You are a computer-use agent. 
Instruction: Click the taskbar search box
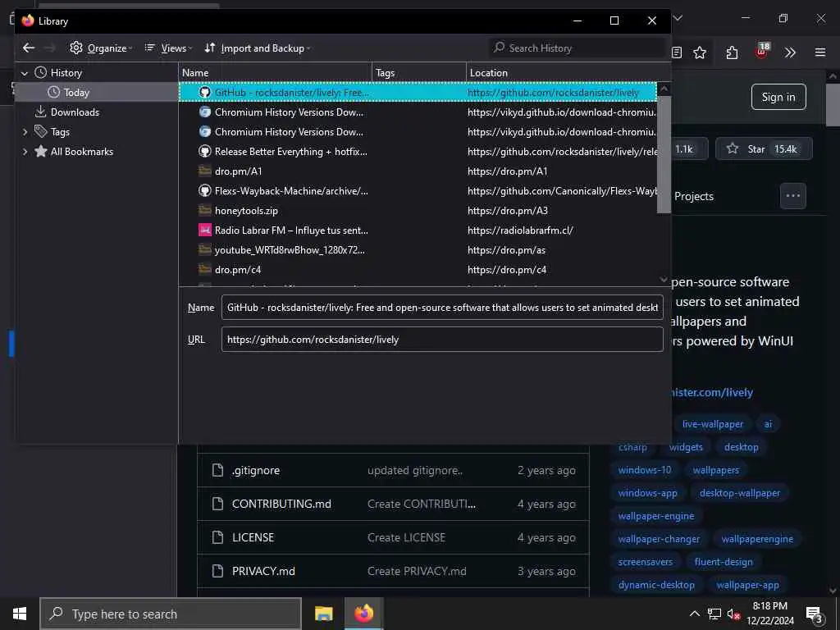(x=171, y=614)
